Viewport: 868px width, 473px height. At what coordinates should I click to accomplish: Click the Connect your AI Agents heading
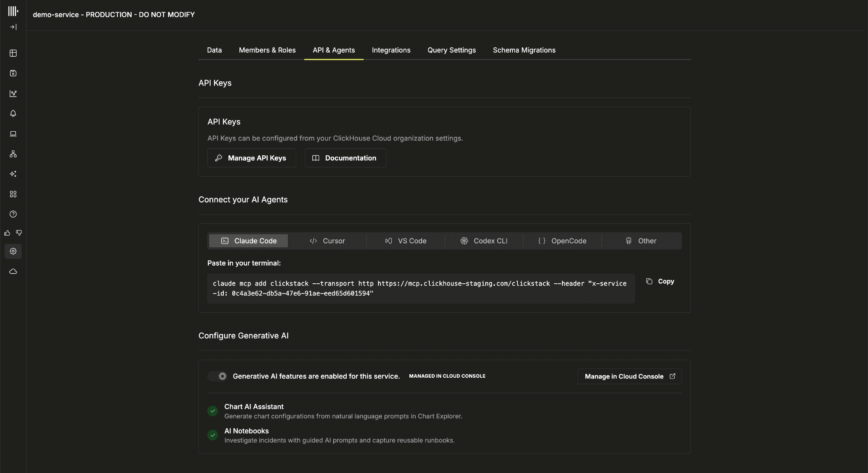(243, 199)
